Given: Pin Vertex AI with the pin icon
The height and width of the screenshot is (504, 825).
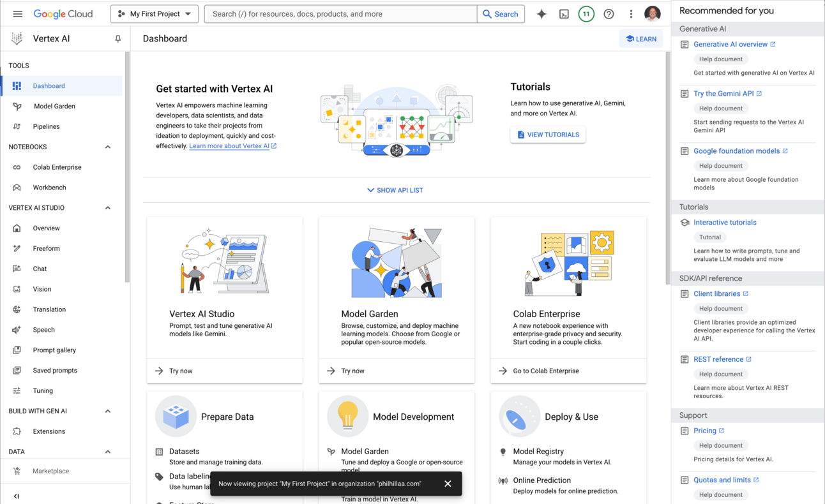Looking at the screenshot, I should (x=117, y=39).
